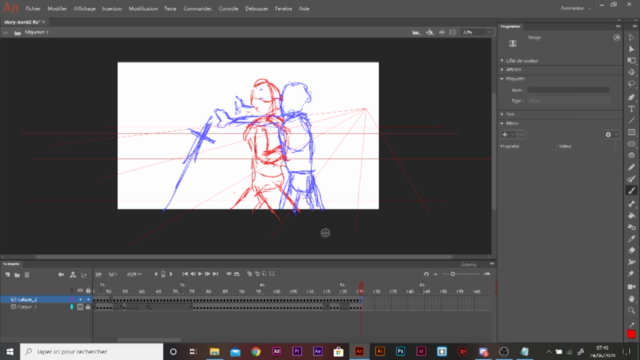Screen dimensions: 640x360
Task: Select the Line tool
Action: 631,120
